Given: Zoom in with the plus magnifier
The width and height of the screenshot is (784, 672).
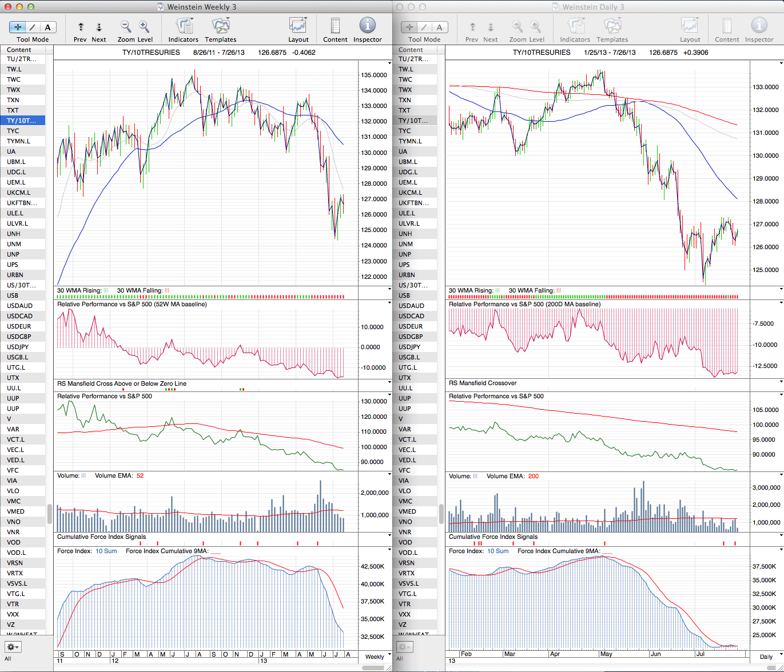Looking at the screenshot, I should 144,27.
